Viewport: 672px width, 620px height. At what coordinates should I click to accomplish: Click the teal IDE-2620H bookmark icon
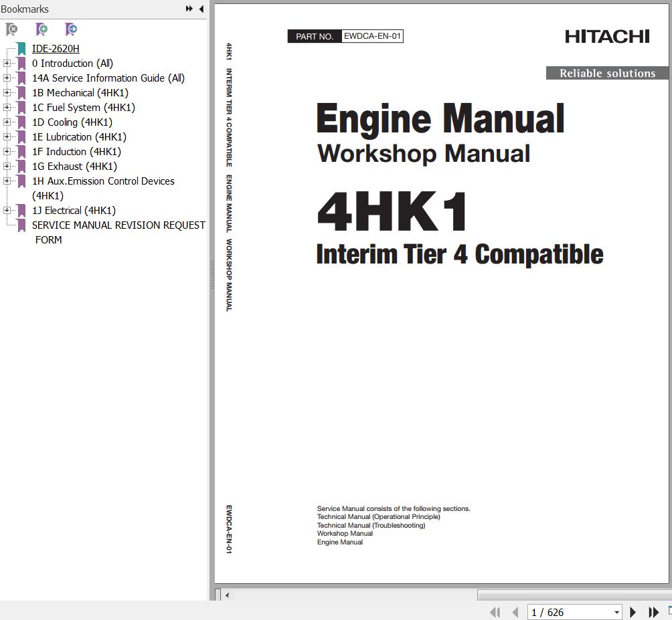[21, 49]
